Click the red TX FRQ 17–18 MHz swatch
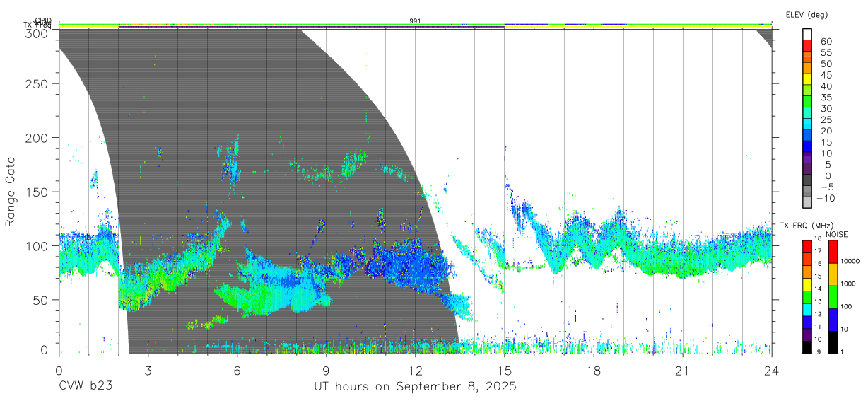 (807, 246)
